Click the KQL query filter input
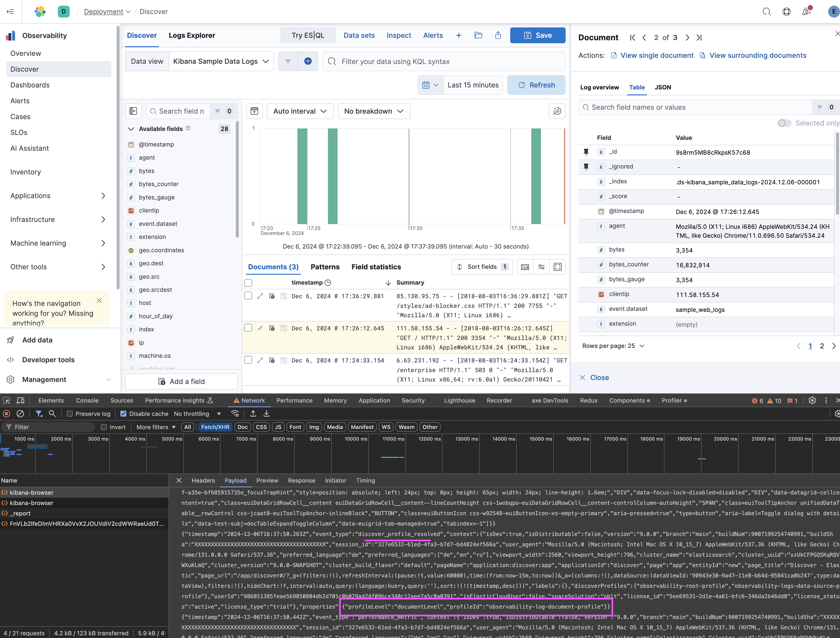The image size is (840, 638). tap(443, 61)
